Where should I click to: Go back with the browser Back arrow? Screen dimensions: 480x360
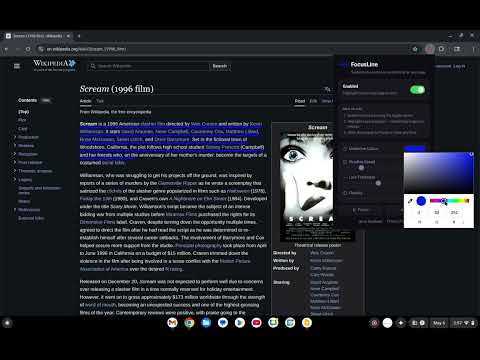pyautogui.click(x=6, y=49)
